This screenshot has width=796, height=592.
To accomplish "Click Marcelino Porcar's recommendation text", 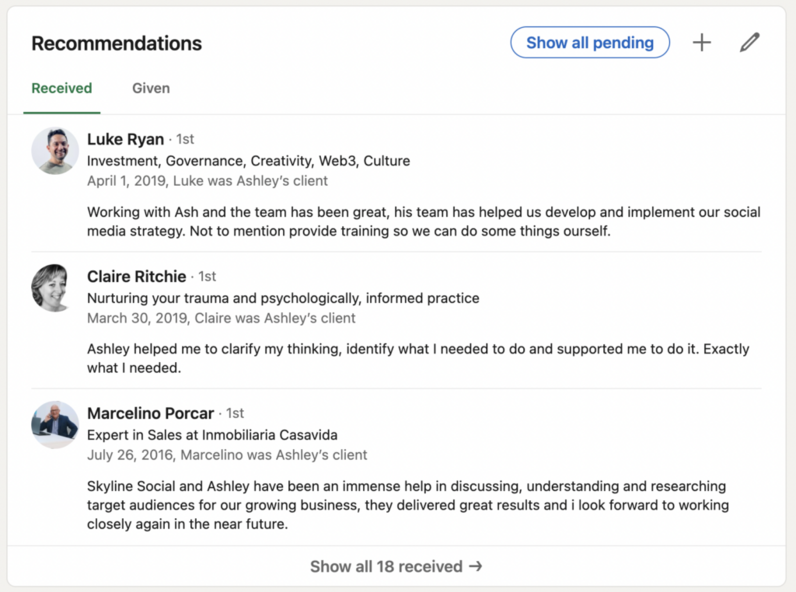I will (408, 505).
